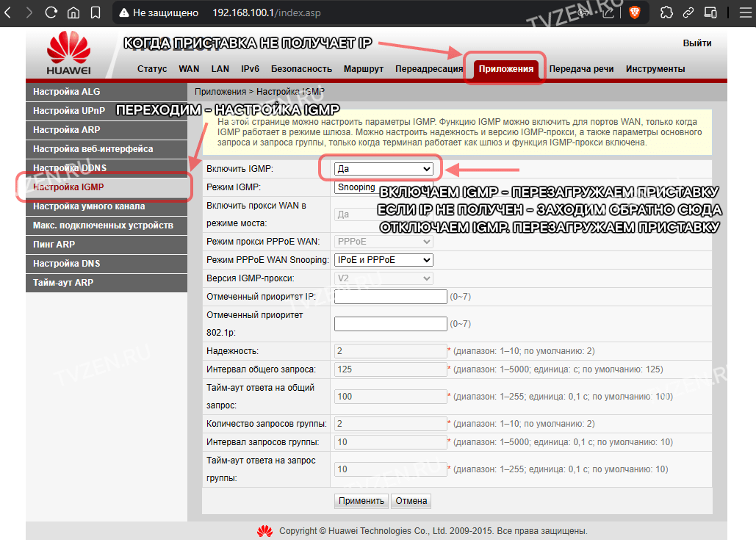Image resolution: width=756 pixels, height=545 pixels.
Task: Open Настройка веб-интерфейса in the sidebar
Action: (107, 149)
